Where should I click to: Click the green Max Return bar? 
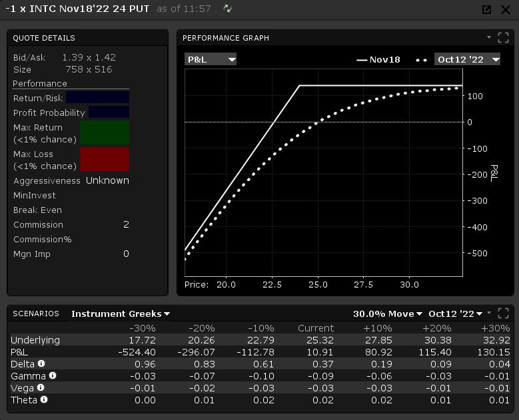tap(105, 132)
